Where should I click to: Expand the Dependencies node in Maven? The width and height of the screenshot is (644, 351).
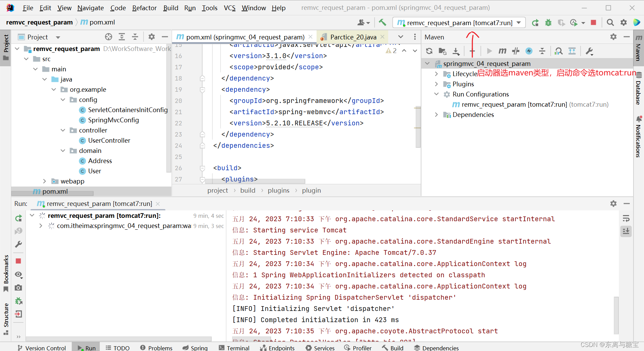pyautogui.click(x=436, y=115)
